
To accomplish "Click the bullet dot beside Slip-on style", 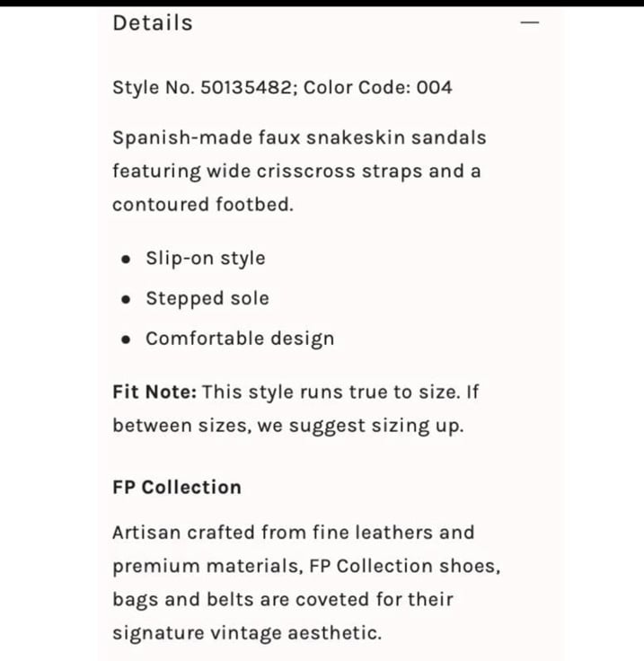I will [126, 259].
